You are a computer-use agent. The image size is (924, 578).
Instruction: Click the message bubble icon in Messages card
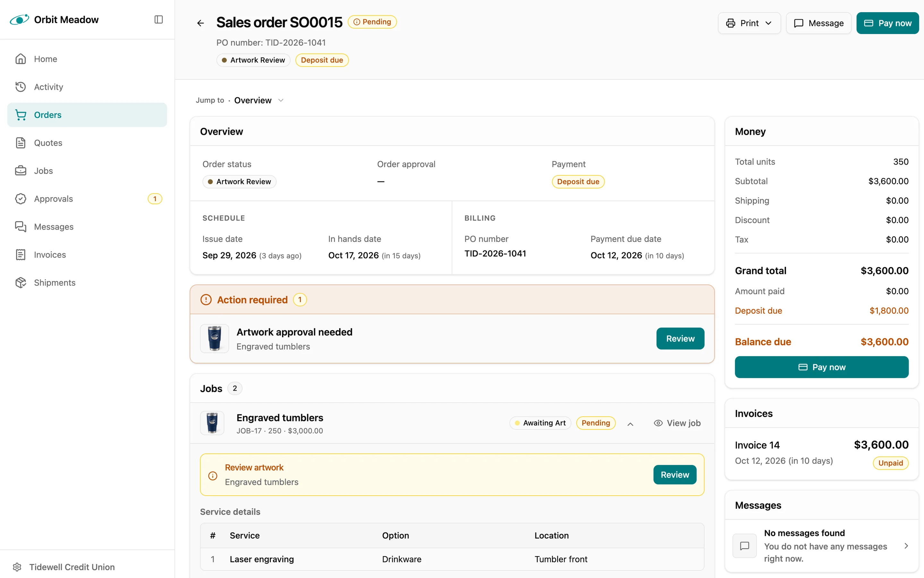tap(744, 546)
